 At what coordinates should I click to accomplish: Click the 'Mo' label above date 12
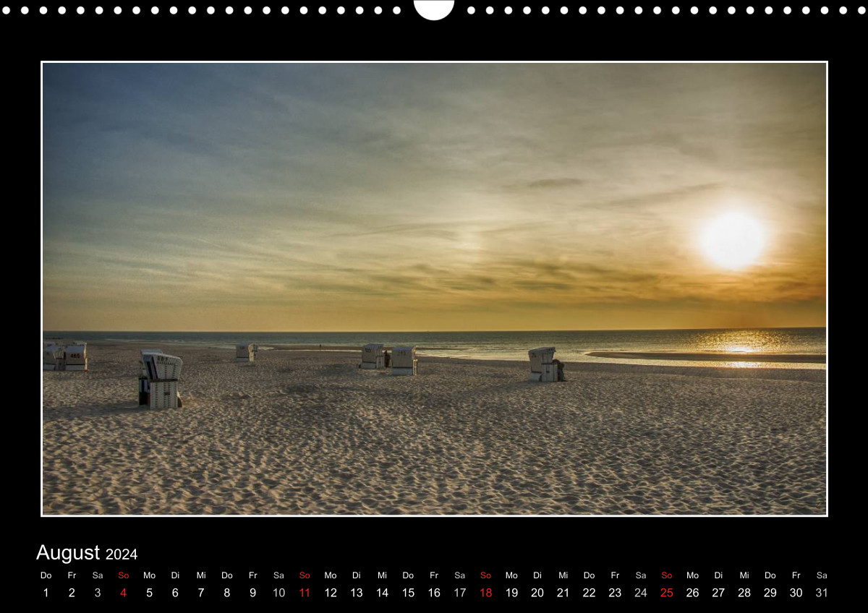[x=331, y=575]
